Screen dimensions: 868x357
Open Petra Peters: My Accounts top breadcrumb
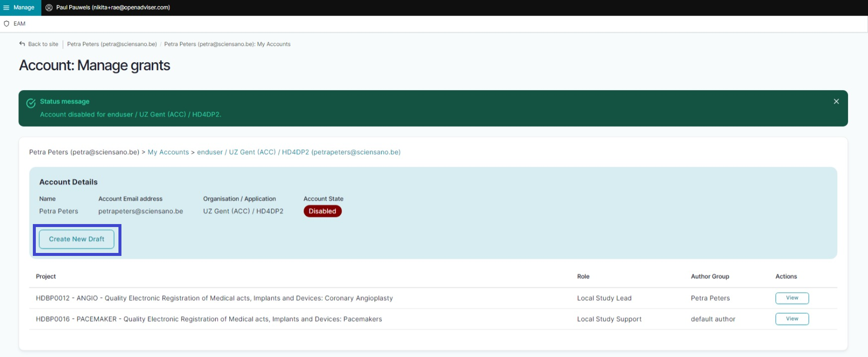click(x=227, y=44)
